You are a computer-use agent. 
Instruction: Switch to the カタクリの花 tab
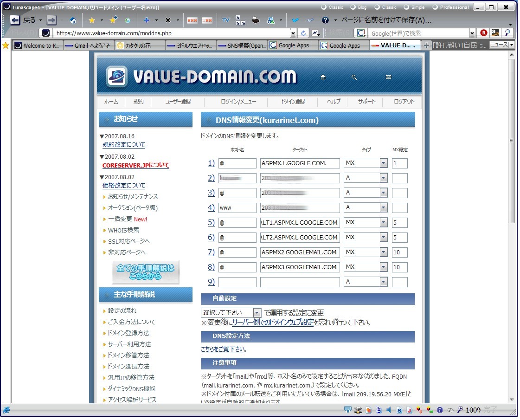[x=140, y=45]
